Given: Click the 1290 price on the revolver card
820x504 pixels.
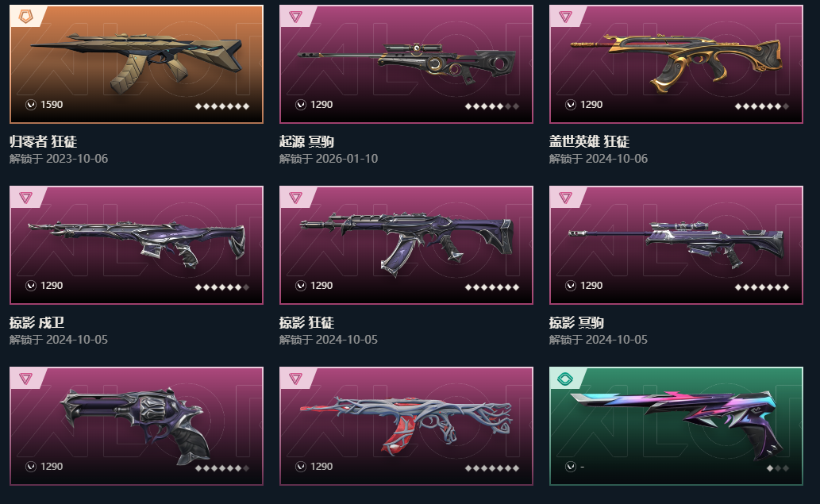Looking at the screenshot, I should click(52, 467).
